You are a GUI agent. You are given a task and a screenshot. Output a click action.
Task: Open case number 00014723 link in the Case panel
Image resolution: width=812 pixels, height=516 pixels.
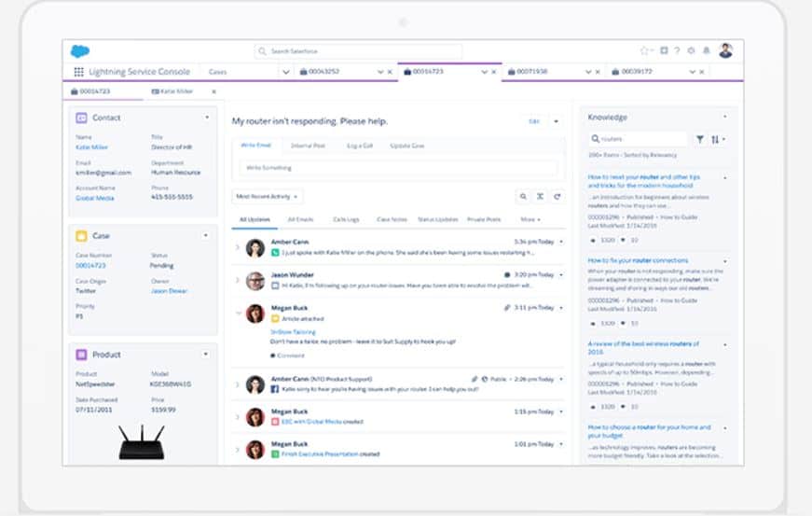90,265
